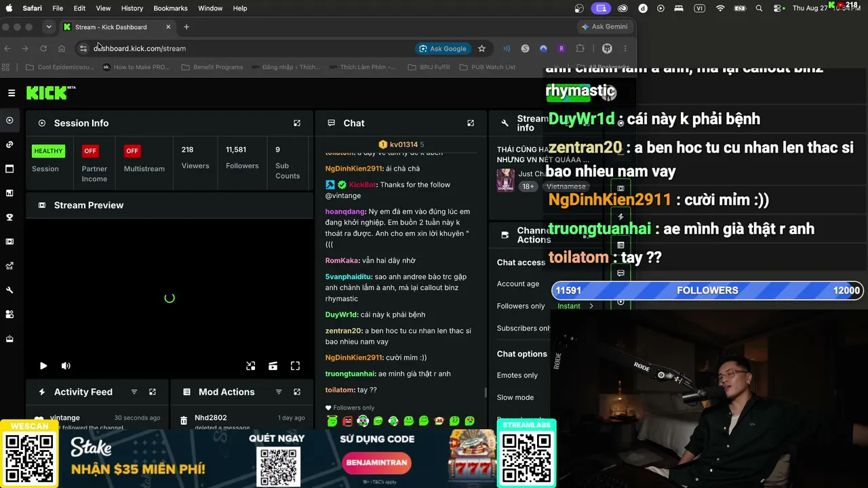Image resolution: width=868 pixels, height=488 pixels.
Task: Open the video clips icon in the sidebar
Action: (9, 241)
